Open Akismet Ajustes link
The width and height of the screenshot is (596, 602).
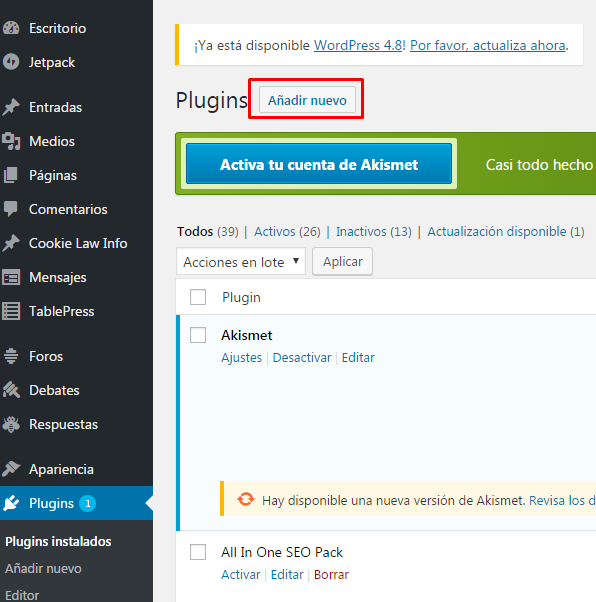242,357
